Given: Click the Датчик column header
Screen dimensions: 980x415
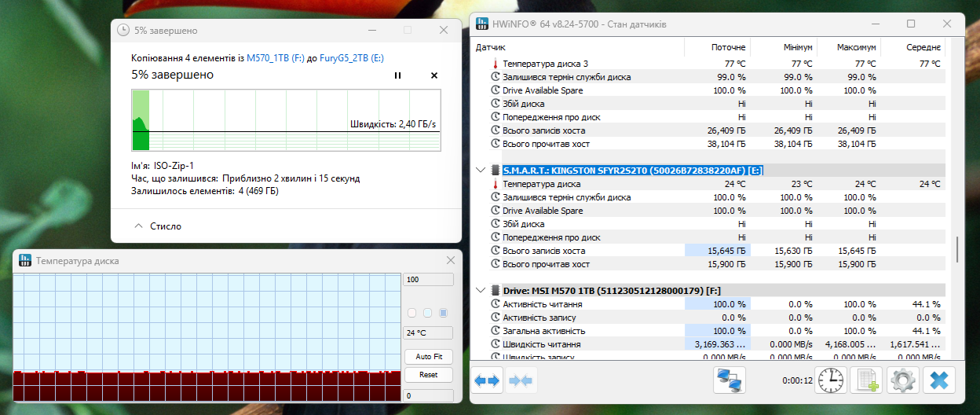Looking at the screenshot, I should [578, 47].
